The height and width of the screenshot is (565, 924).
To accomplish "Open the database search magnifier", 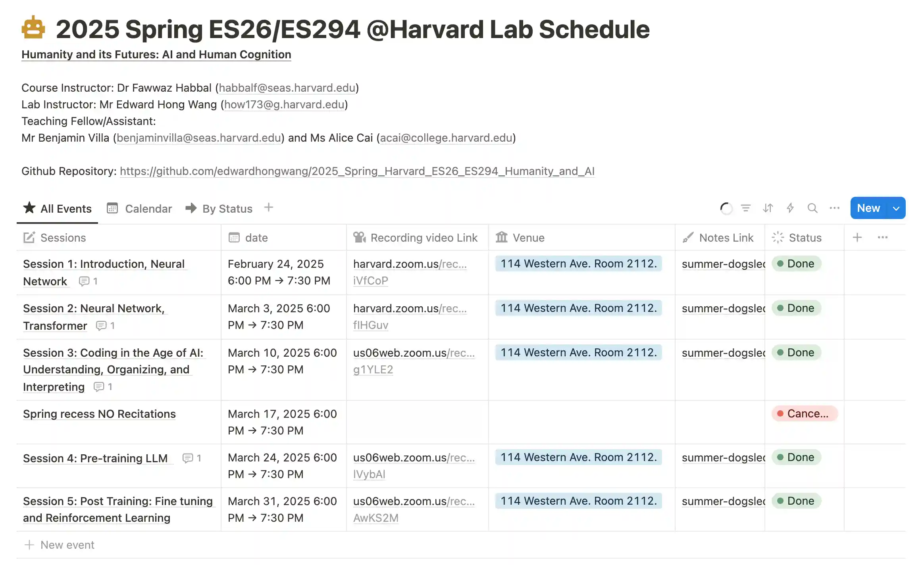I will pos(812,208).
